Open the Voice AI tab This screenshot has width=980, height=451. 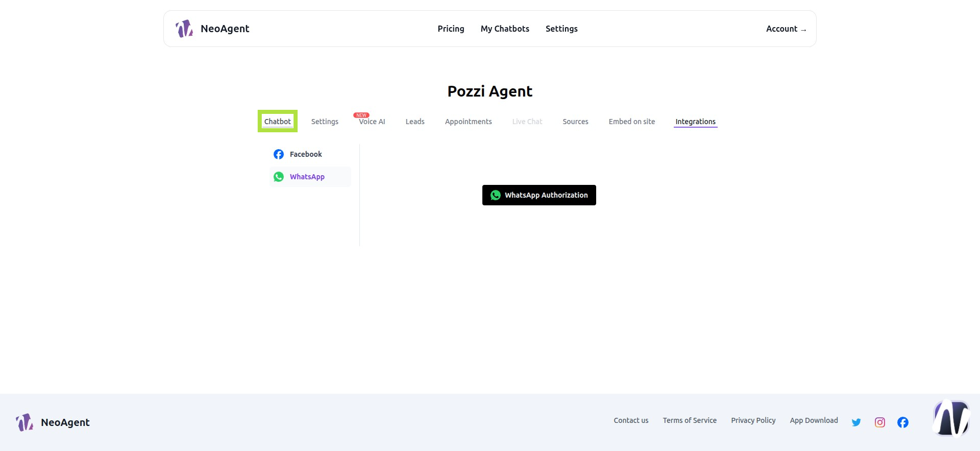tap(372, 122)
